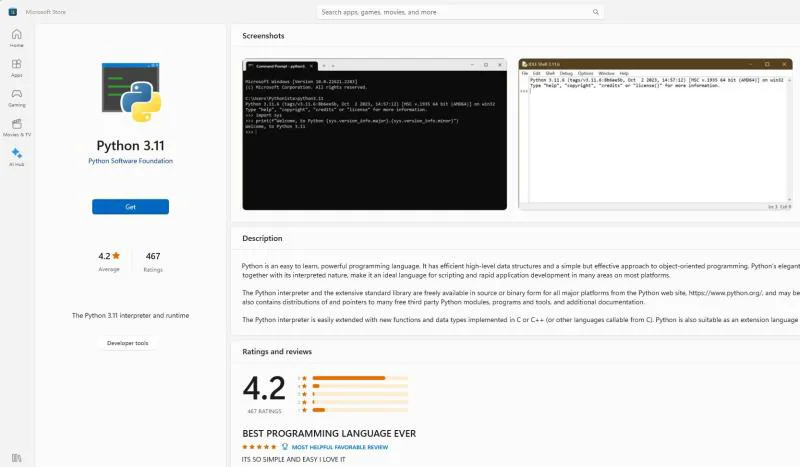Open the Gaming section in sidebar
This screenshot has width=800, height=467.
[x=17, y=97]
